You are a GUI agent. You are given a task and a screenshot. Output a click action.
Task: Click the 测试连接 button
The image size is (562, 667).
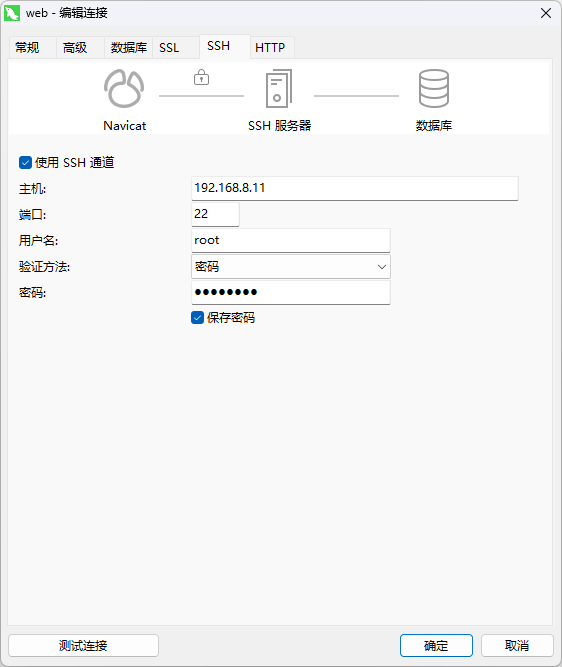(83, 646)
